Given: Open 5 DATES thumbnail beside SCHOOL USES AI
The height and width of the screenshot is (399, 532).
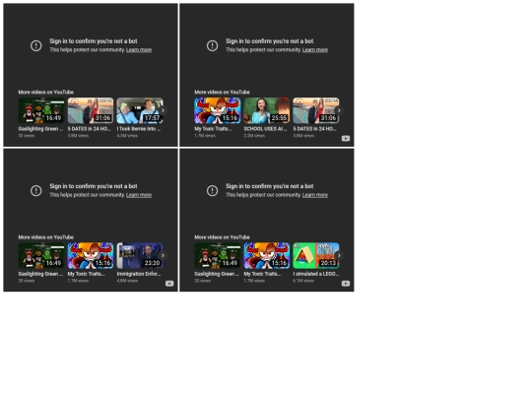Looking at the screenshot, I should tap(316, 110).
